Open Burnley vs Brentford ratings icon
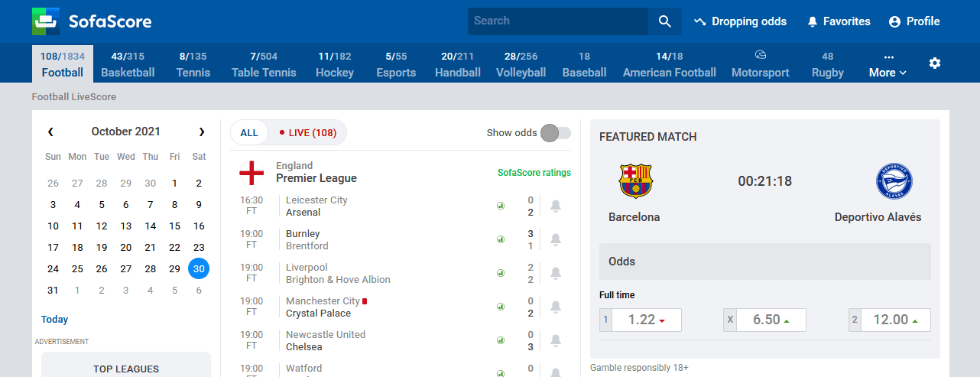Screen dimensions: 980x377 (x=501, y=239)
